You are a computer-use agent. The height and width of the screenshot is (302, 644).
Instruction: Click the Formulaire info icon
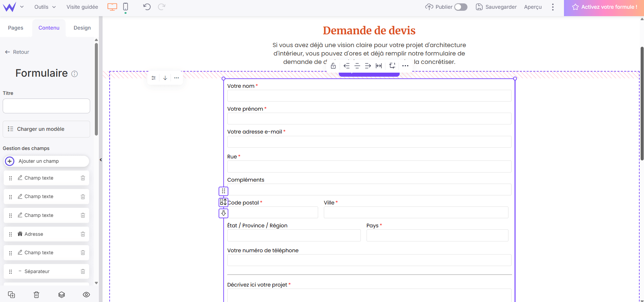75,74
